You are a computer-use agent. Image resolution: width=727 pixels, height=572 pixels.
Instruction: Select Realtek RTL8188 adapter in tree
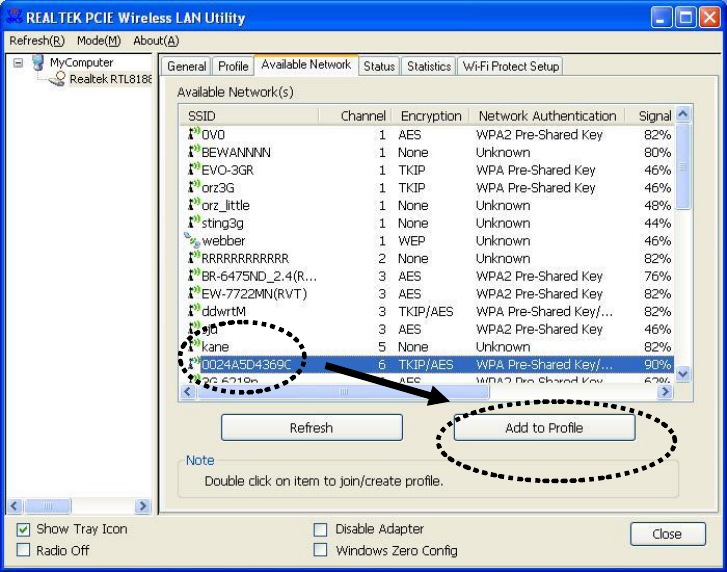coord(110,79)
